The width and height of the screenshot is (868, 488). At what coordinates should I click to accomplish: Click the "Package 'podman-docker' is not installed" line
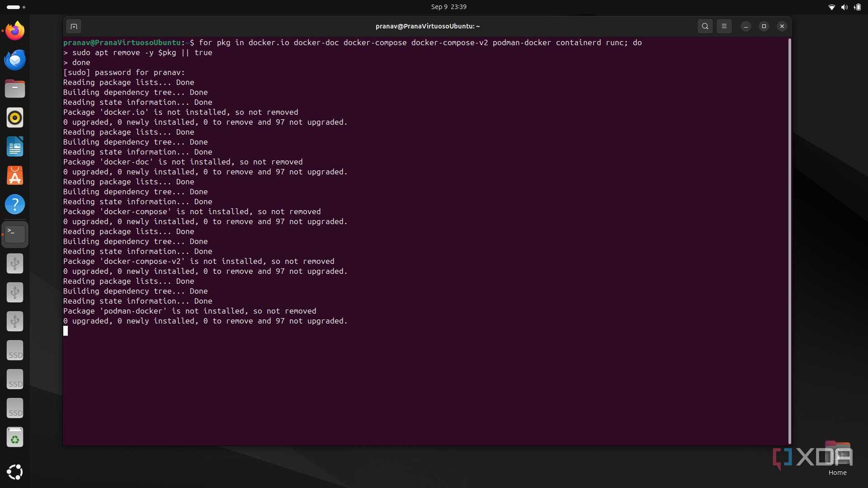[190, 311]
